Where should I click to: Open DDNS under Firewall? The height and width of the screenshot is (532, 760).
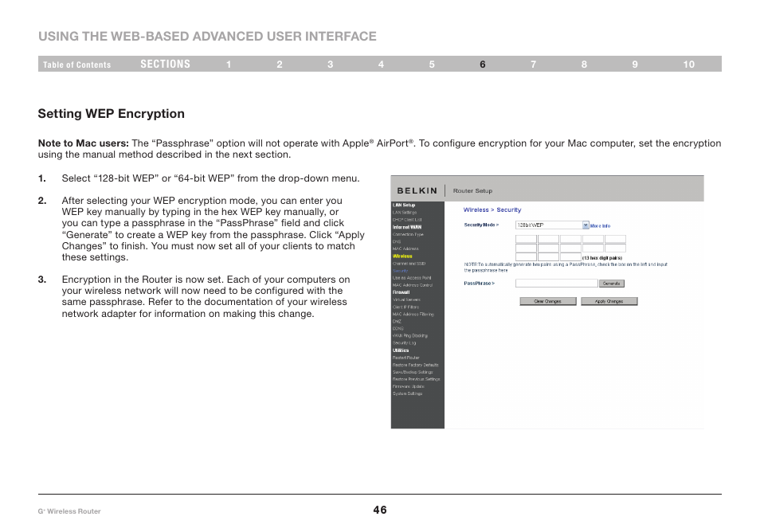(x=398, y=328)
